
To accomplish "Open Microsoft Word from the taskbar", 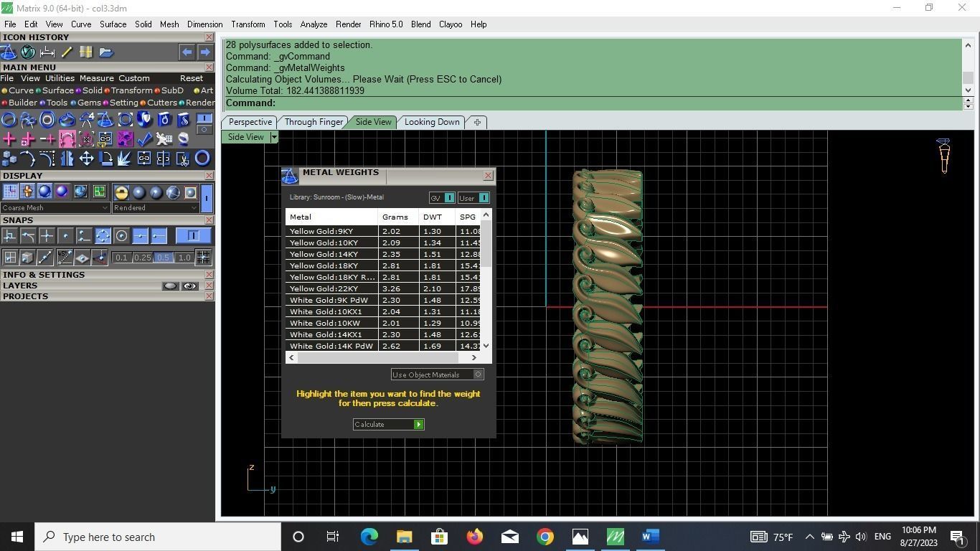I will (651, 537).
